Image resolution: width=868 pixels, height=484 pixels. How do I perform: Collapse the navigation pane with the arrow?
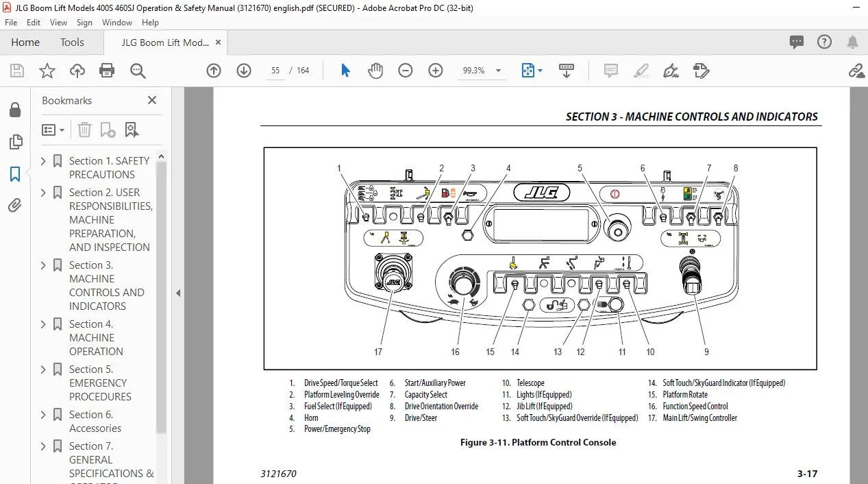click(x=178, y=293)
